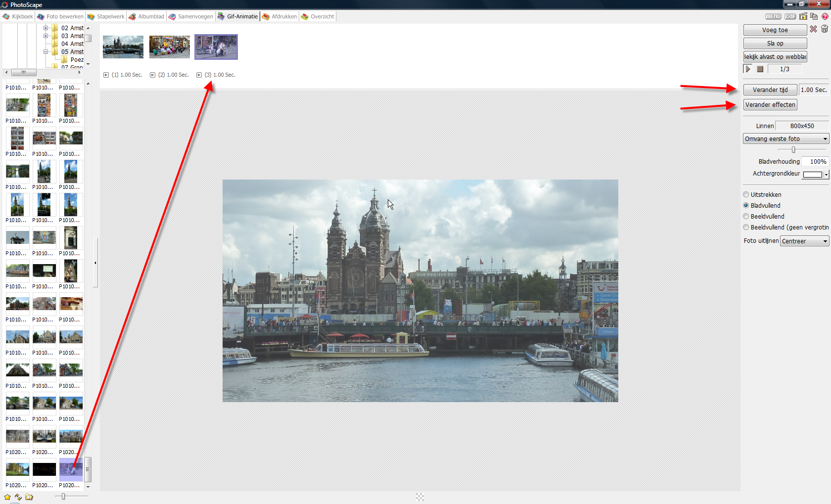Collapse the 05 Amst folder tree node
The image size is (831, 504).
tap(46, 51)
